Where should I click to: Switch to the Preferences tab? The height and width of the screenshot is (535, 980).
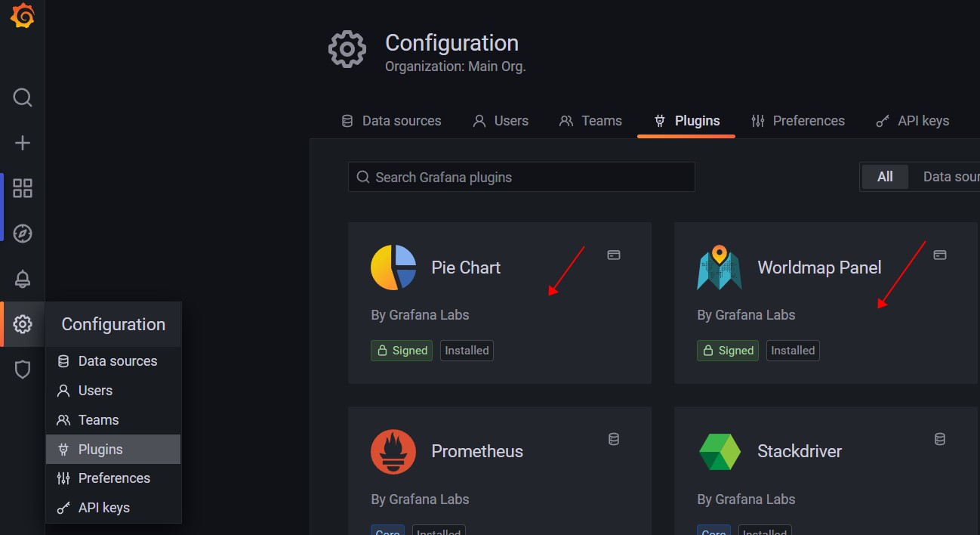[x=798, y=121]
